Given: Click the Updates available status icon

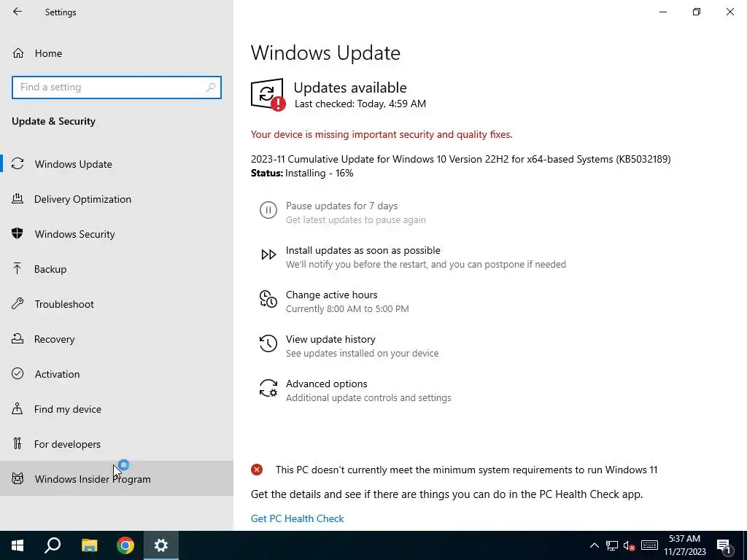Looking at the screenshot, I should click(x=268, y=94).
